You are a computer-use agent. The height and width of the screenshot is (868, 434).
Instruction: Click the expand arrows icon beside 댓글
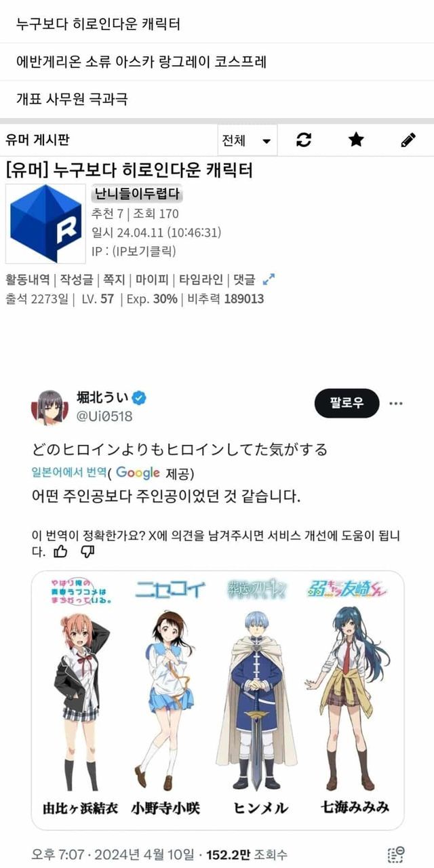pos(269,279)
